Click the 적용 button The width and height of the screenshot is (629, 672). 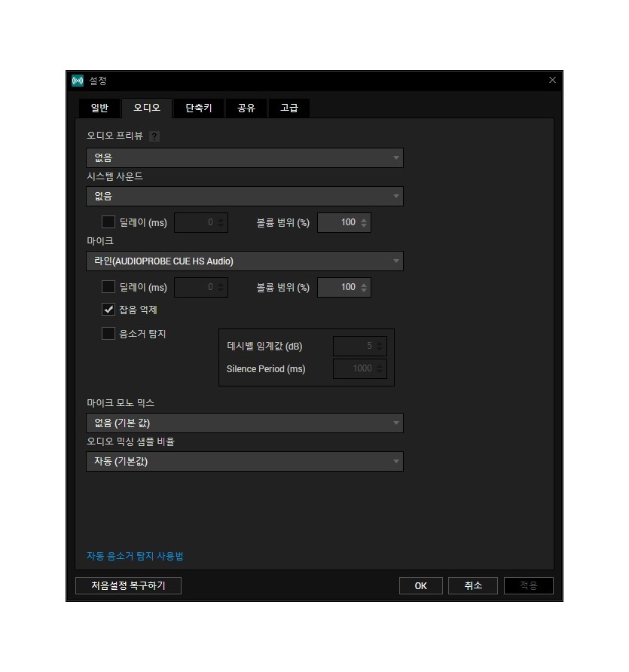pyautogui.click(x=529, y=585)
